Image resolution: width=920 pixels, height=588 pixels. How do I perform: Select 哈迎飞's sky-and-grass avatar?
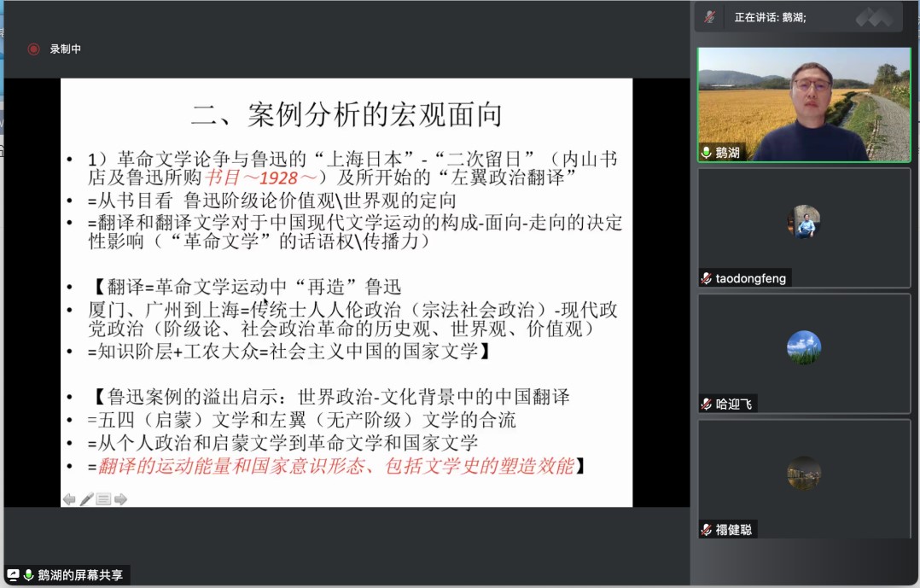[804, 347]
